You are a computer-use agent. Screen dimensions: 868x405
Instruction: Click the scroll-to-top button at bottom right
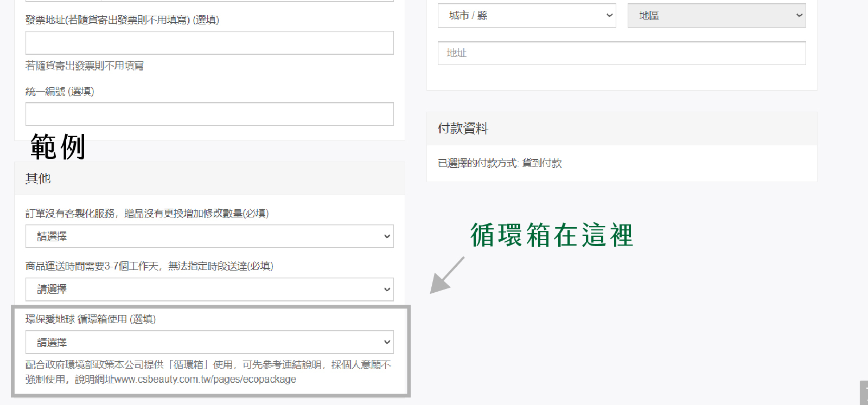(x=864, y=393)
